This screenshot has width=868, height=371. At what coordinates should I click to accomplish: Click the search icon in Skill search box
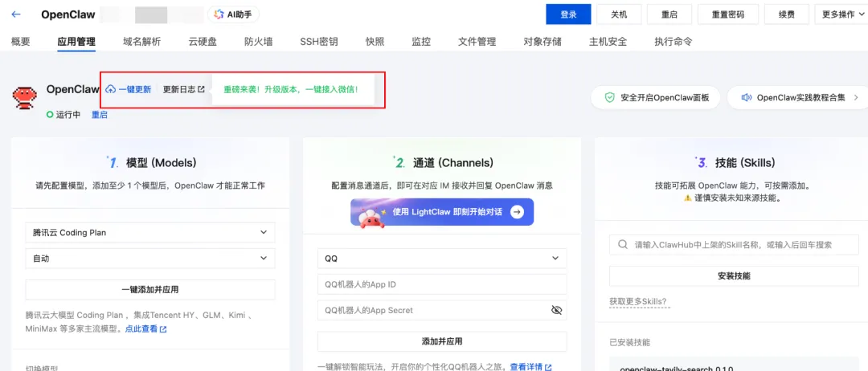point(623,244)
